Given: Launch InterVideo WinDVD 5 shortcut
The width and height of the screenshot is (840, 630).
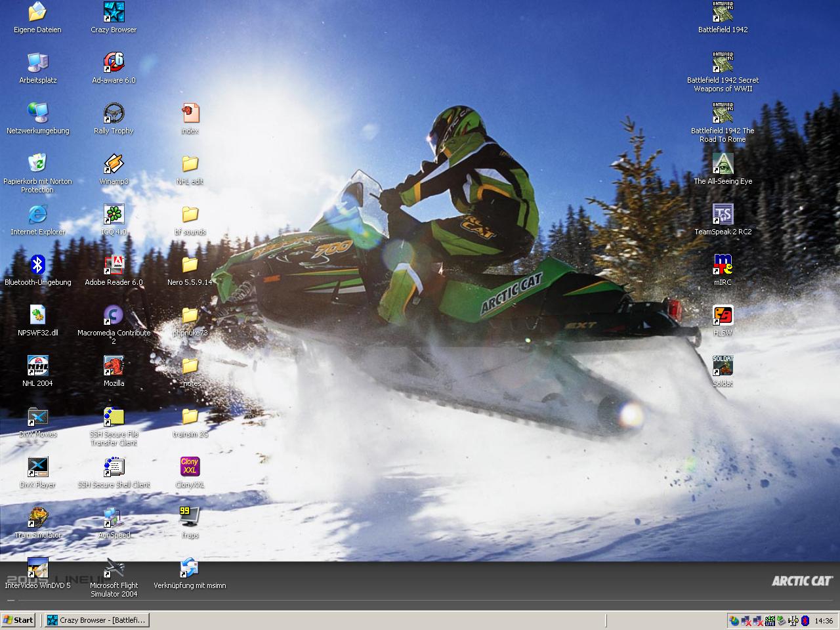Looking at the screenshot, I should click(37, 568).
